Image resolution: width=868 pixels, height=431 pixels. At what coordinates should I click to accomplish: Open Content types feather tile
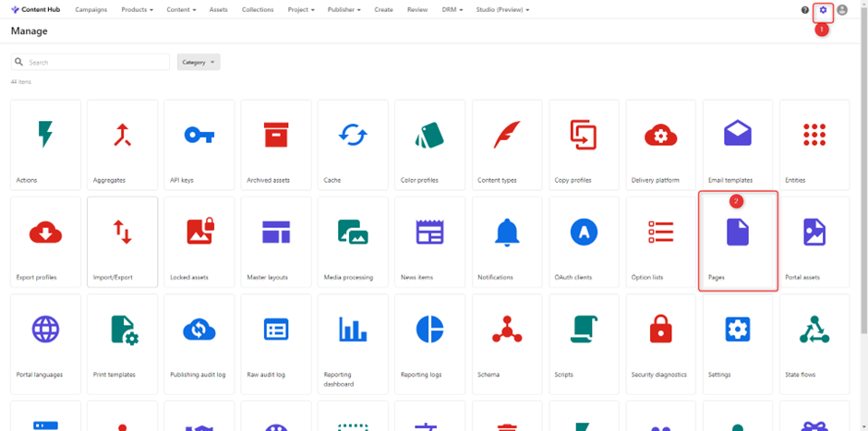pyautogui.click(x=507, y=145)
